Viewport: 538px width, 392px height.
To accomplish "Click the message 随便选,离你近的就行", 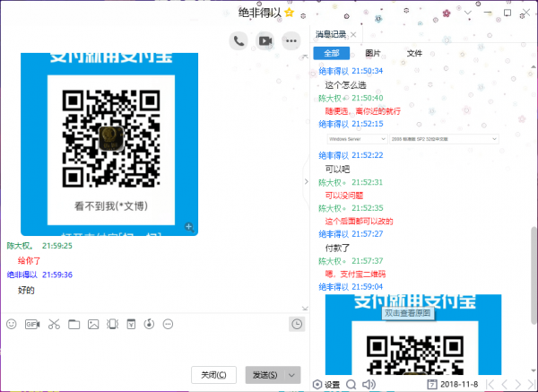I will [x=362, y=111].
